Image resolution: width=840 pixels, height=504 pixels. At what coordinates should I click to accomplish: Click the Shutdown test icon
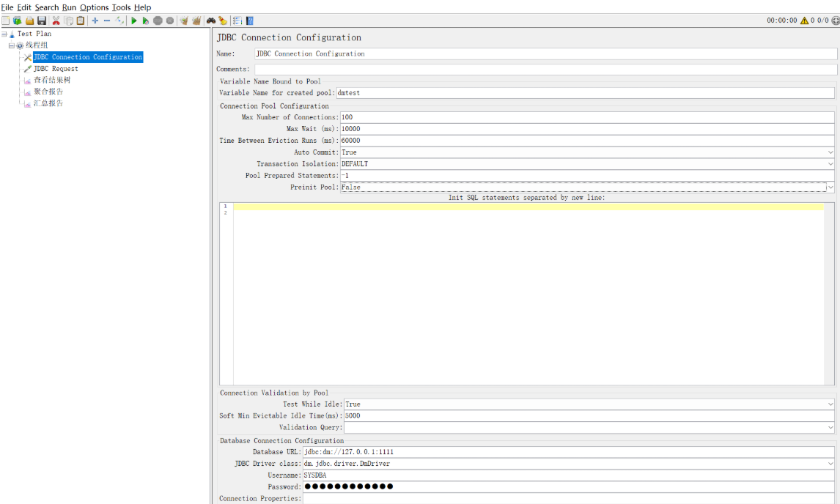tap(170, 21)
